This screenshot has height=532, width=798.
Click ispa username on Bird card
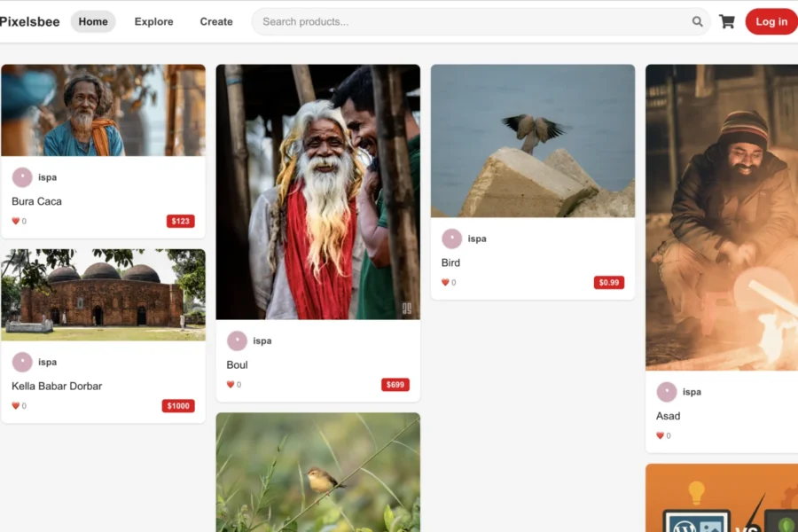477,239
